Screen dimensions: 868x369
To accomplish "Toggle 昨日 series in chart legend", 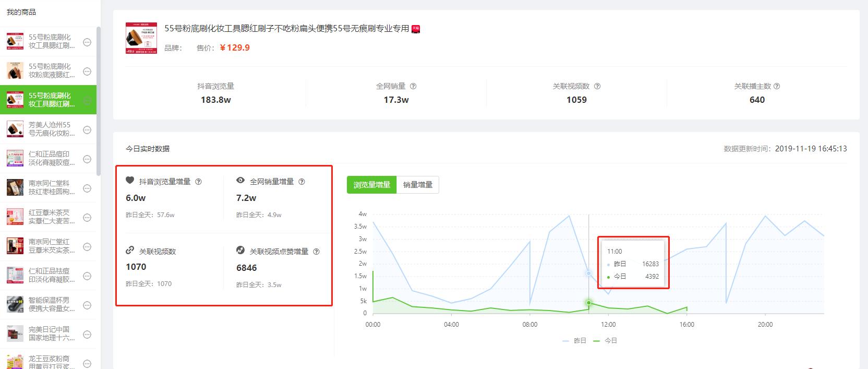I will pos(574,341).
